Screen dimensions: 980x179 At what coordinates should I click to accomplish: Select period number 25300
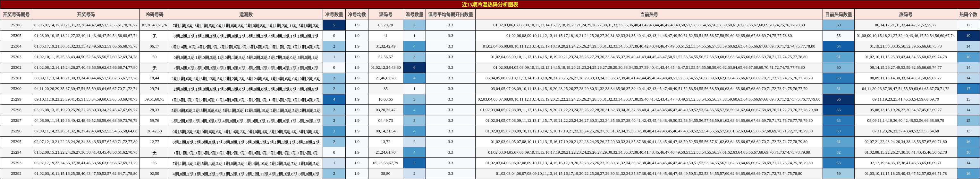click(x=16, y=89)
